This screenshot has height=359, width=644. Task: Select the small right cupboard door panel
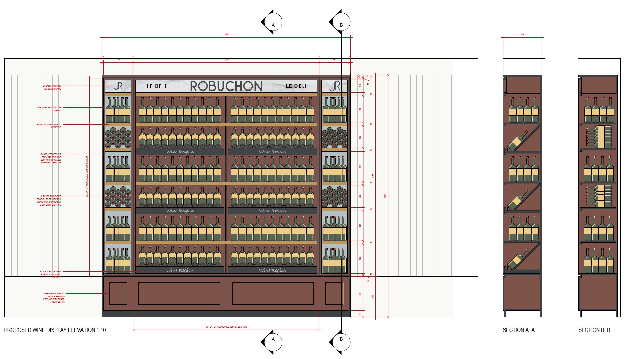[334, 293]
